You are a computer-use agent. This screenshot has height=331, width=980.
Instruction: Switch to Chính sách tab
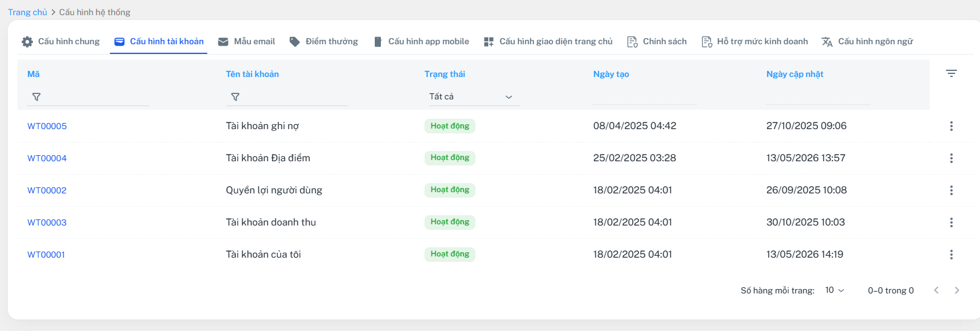pos(657,41)
